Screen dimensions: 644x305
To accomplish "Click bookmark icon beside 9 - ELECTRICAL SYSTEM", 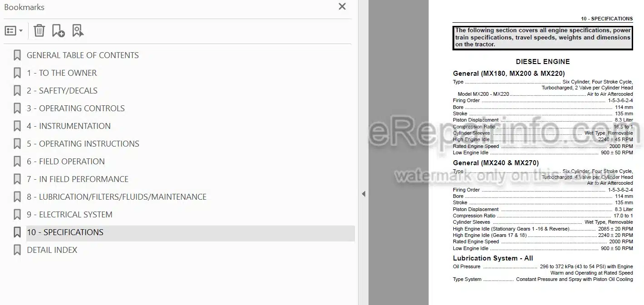I will (17, 215).
